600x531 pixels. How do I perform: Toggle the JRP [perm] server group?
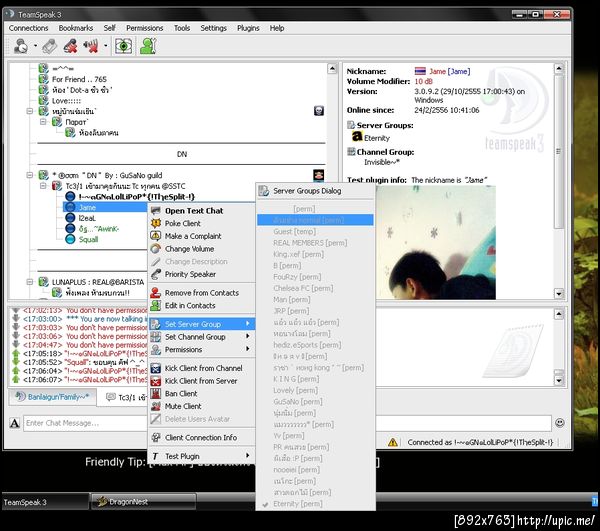point(315,311)
